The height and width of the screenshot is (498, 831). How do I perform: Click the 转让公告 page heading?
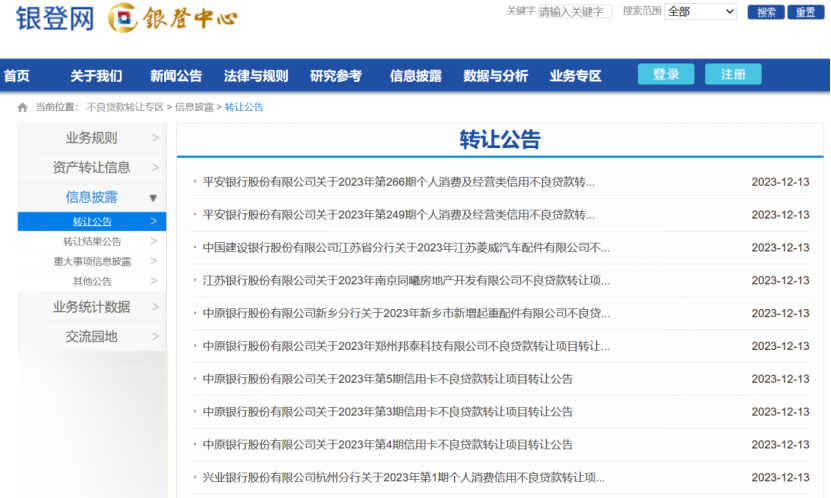click(x=500, y=140)
